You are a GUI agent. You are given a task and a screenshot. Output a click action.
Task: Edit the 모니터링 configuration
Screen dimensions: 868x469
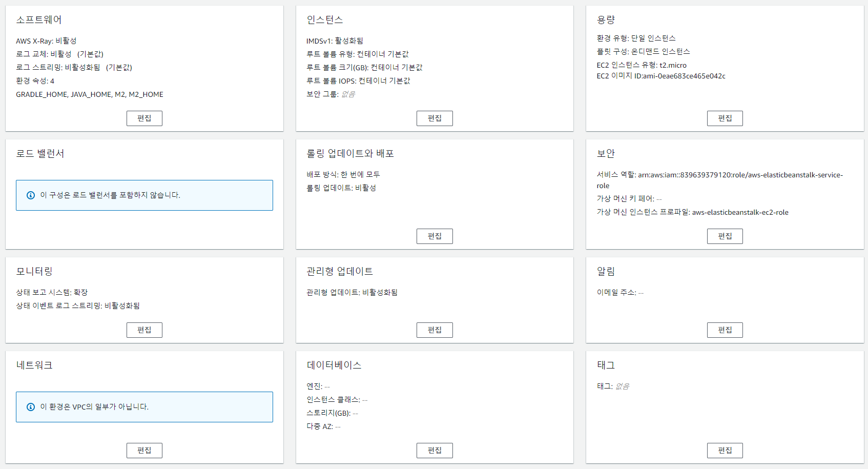[x=144, y=330]
